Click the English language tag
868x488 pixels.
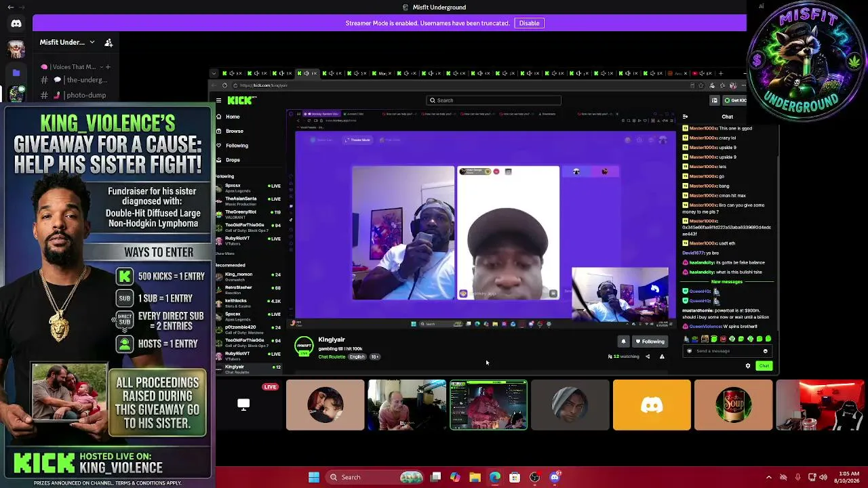click(357, 357)
